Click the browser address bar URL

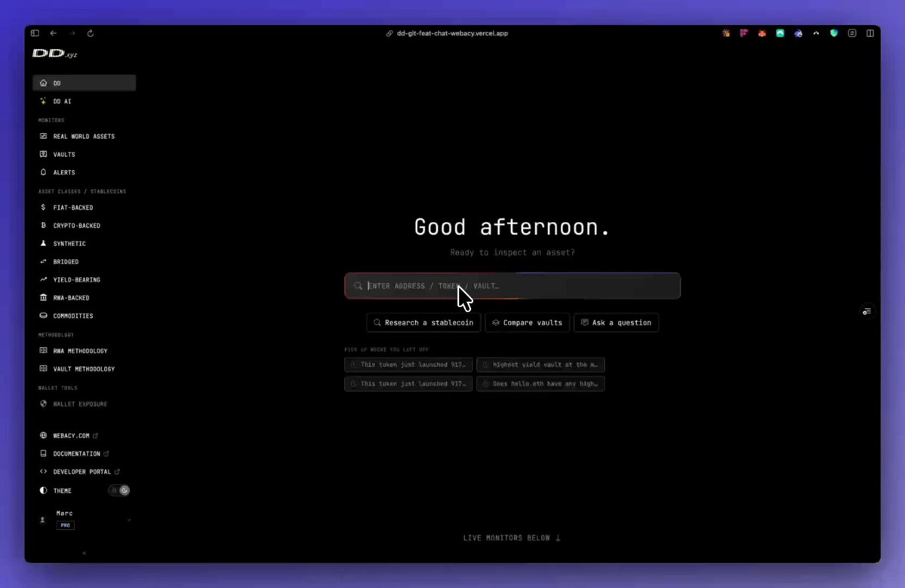tap(452, 33)
